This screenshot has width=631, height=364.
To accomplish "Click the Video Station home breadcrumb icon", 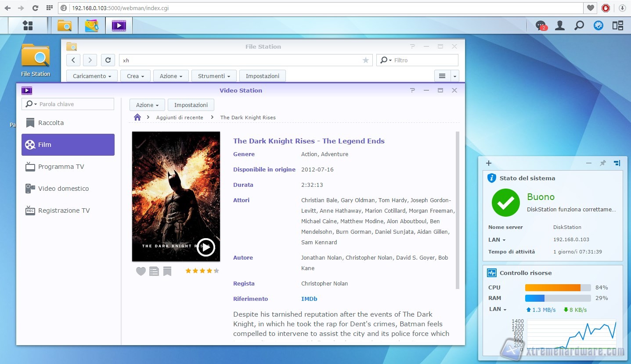I will (x=137, y=118).
